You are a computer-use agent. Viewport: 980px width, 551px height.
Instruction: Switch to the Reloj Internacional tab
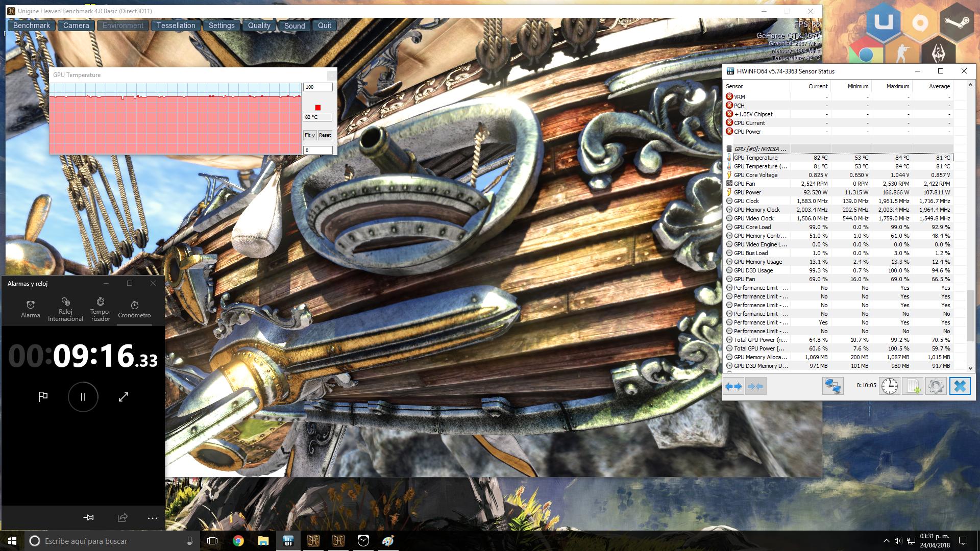65,310
